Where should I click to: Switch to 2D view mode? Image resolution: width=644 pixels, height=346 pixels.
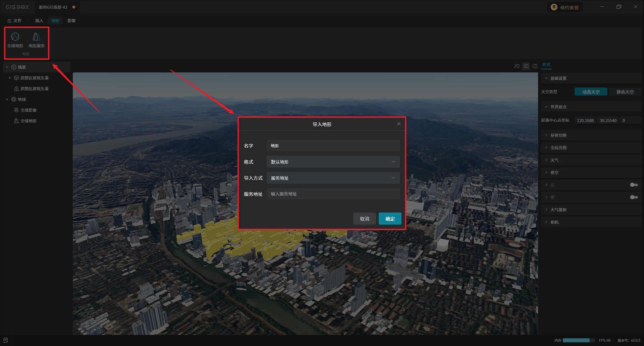(x=517, y=66)
